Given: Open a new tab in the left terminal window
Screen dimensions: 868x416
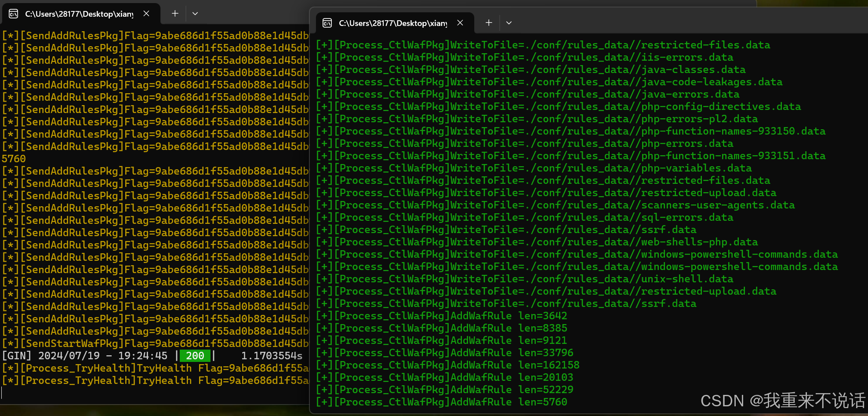Looking at the screenshot, I should pos(175,14).
